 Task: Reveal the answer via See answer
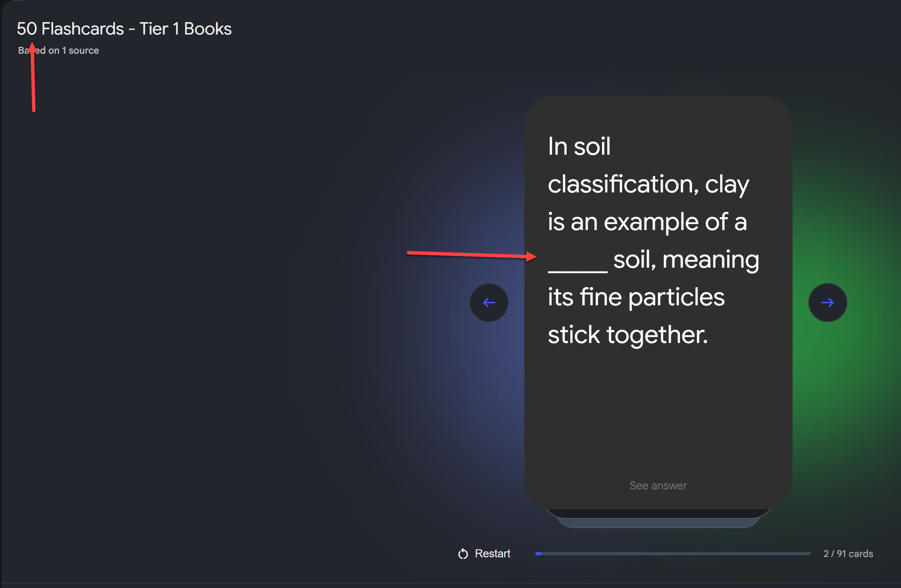(x=658, y=486)
